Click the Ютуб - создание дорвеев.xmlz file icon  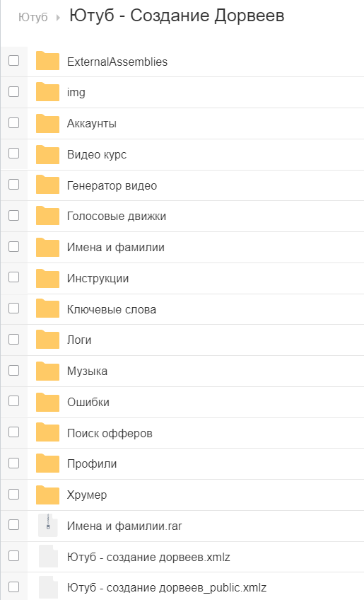[x=48, y=556]
